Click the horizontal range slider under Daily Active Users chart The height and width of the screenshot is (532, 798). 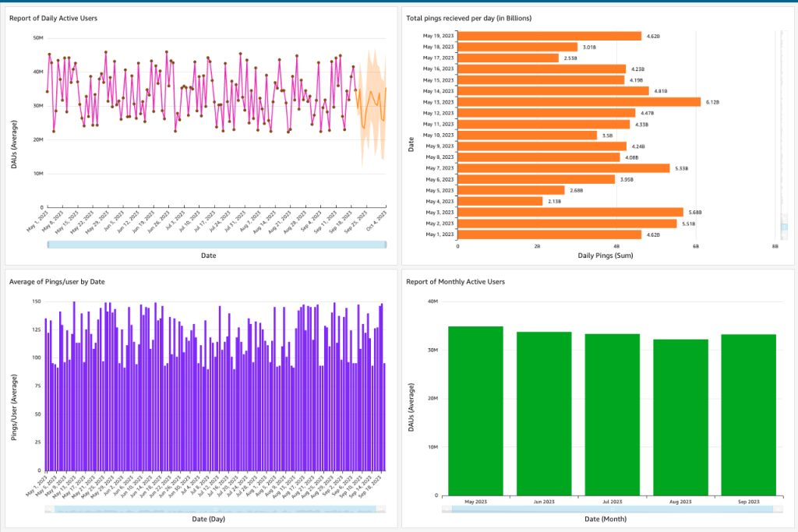pyautogui.click(x=217, y=245)
